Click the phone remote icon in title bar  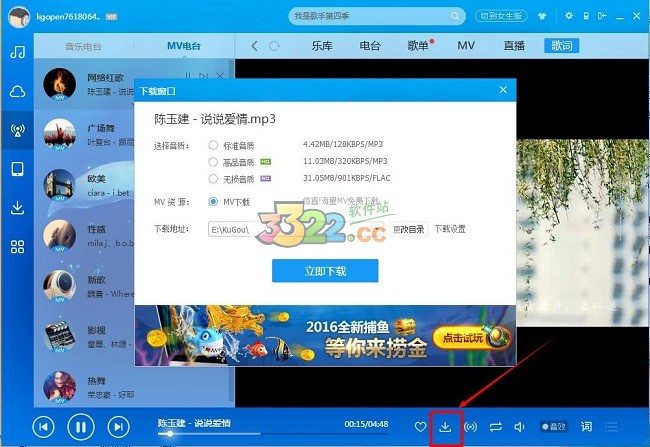pos(586,16)
